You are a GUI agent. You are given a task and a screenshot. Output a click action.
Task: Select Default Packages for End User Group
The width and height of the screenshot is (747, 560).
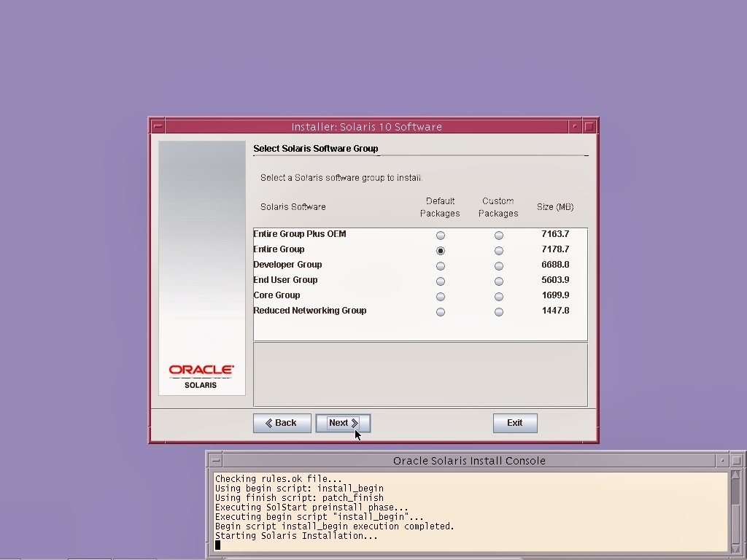(x=440, y=281)
